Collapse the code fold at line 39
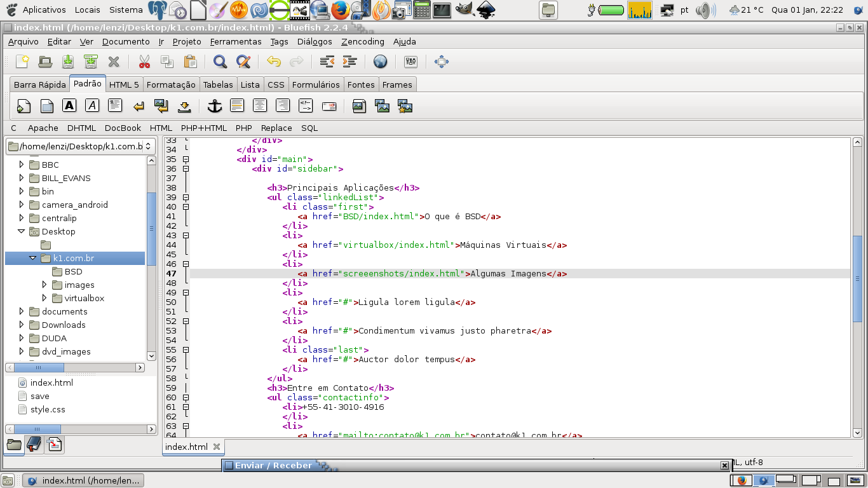The image size is (868, 488). click(186, 198)
